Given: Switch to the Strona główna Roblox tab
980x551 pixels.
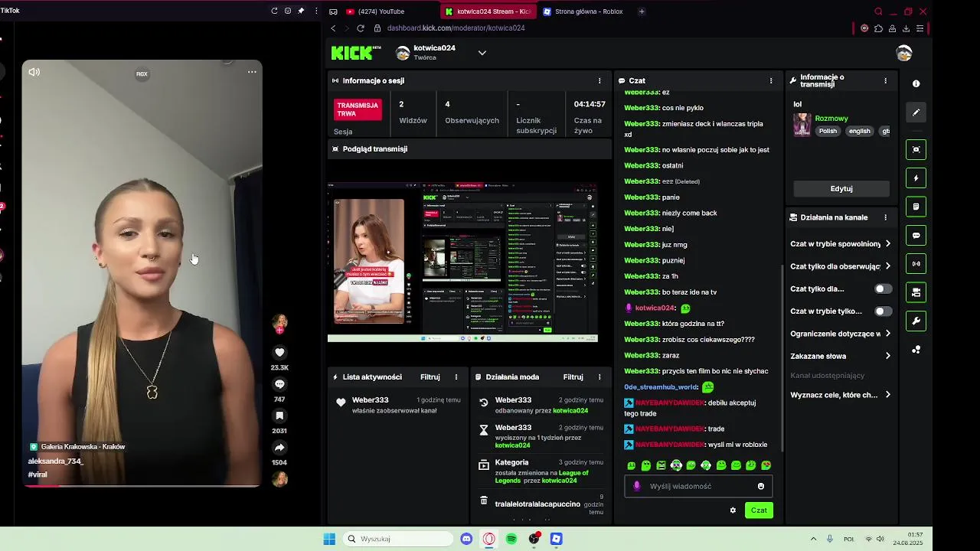Looking at the screenshot, I should pyautogui.click(x=584, y=11).
